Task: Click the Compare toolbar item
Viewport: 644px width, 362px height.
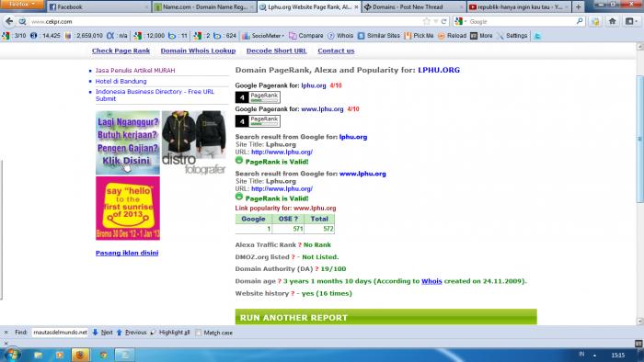Action: pos(306,36)
